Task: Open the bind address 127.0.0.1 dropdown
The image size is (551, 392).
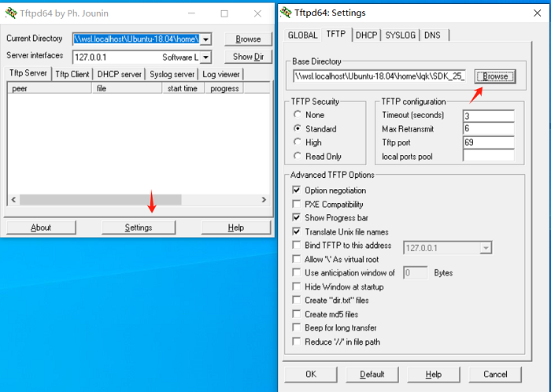Action: tap(486, 248)
